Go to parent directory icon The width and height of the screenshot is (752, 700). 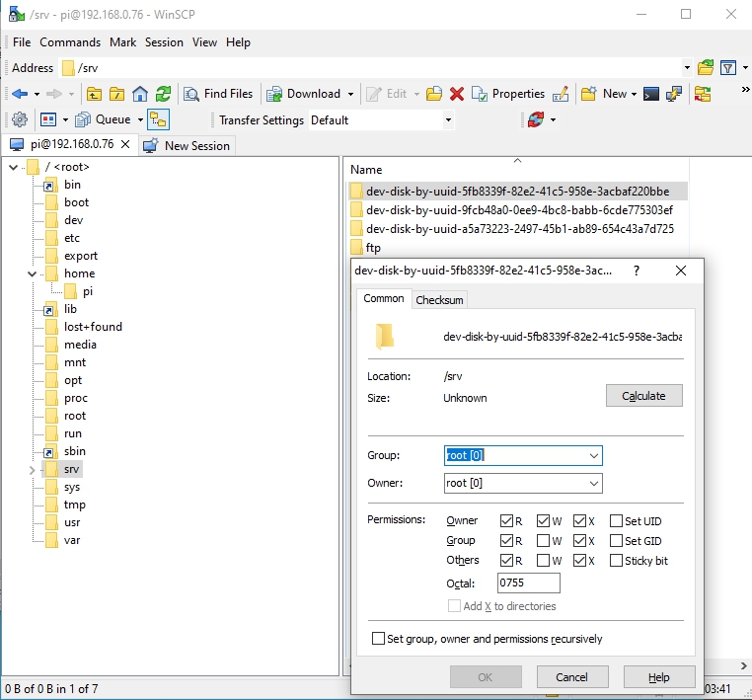point(95,94)
